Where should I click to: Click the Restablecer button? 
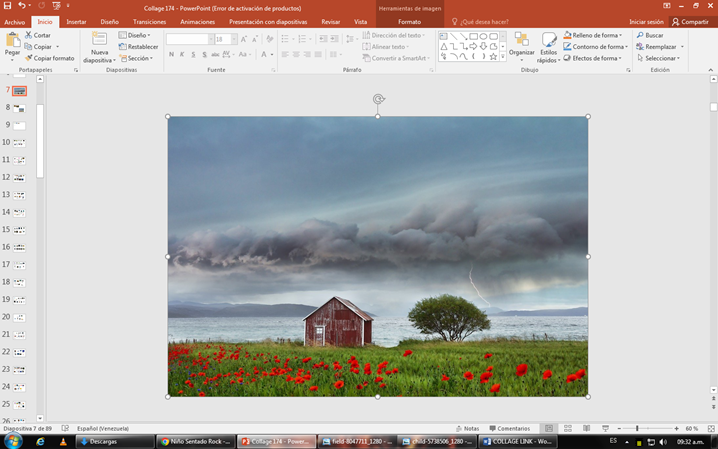tap(138, 47)
